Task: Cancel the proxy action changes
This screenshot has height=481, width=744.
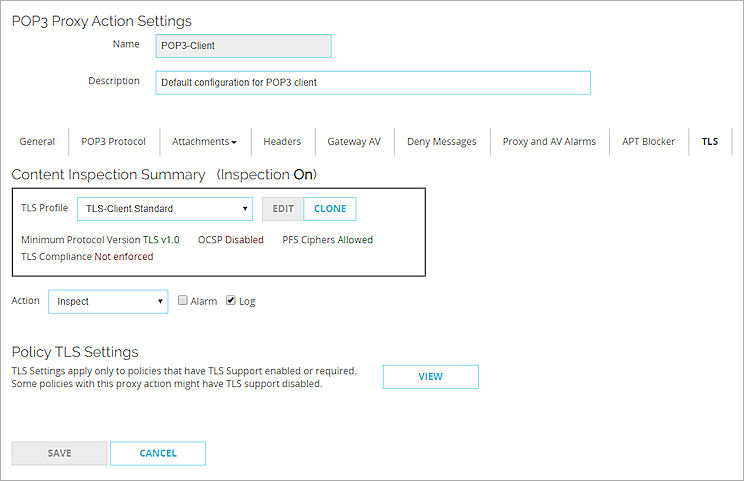Action: [x=158, y=453]
